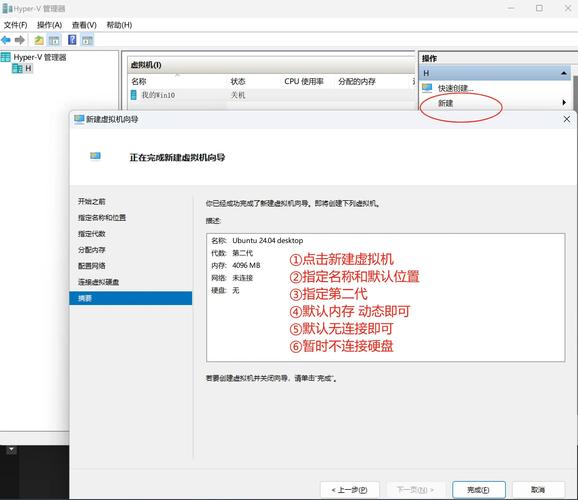
Task: Click the show/hide action pane icon
Action: coord(87,40)
